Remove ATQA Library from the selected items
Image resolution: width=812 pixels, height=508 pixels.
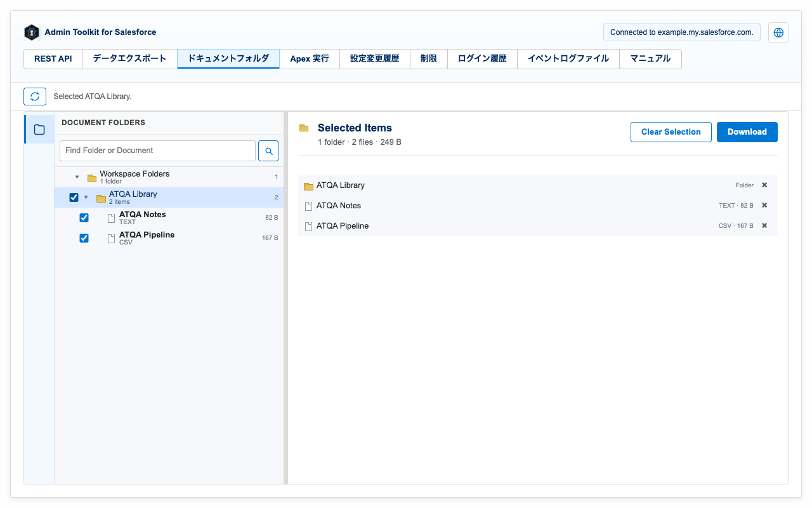[x=764, y=185]
